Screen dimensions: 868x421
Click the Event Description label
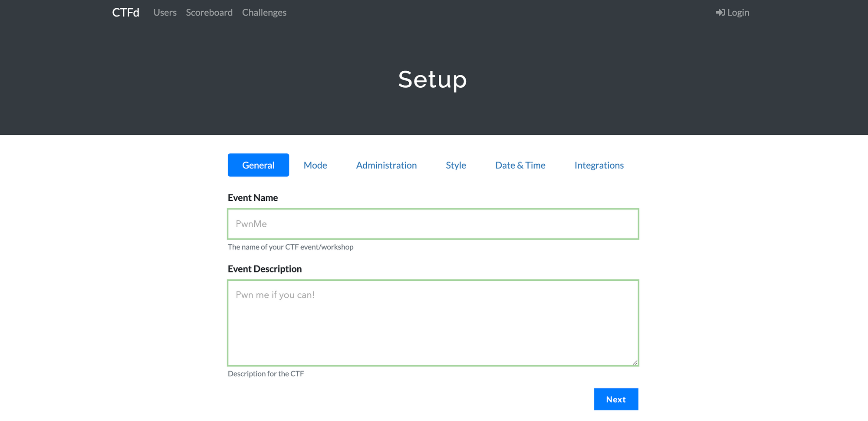(x=265, y=269)
